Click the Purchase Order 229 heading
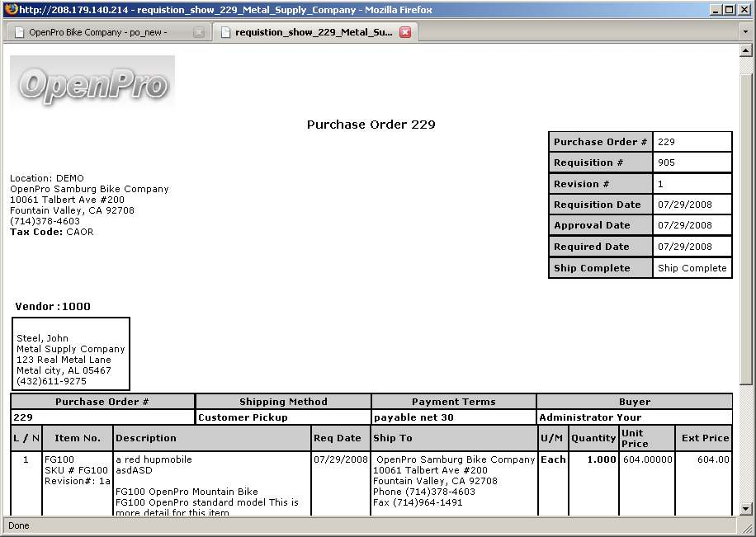 click(x=371, y=125)
